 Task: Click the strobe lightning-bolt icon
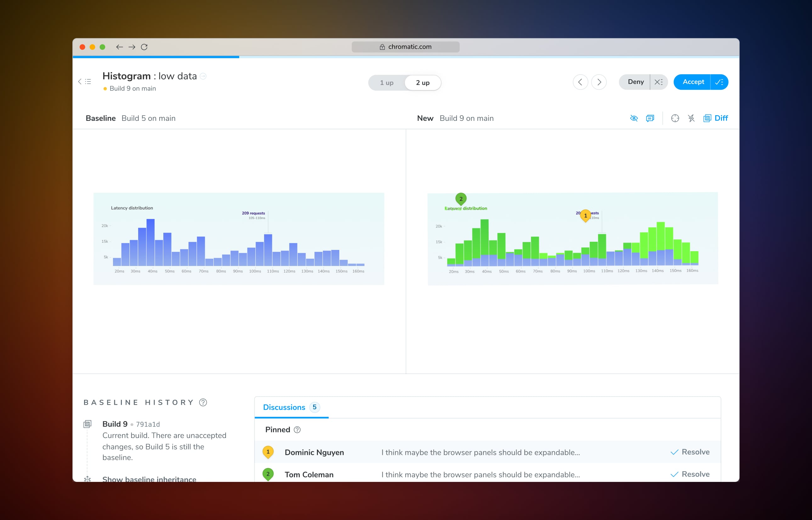691,118
